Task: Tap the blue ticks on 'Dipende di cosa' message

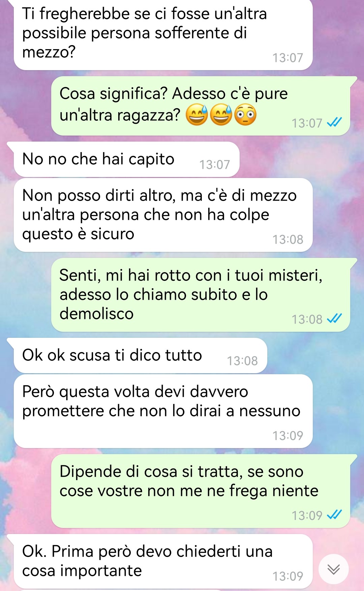Action: [335, 515]
